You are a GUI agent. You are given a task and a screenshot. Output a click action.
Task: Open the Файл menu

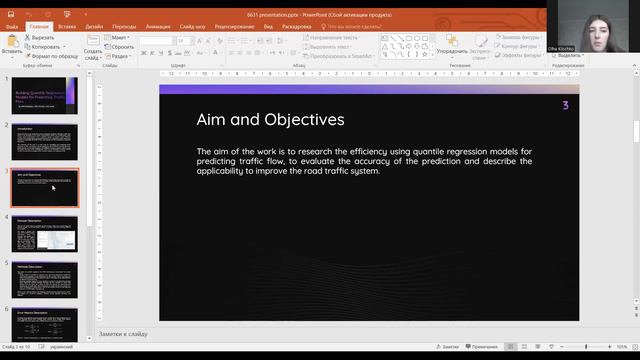pos(12,27)
